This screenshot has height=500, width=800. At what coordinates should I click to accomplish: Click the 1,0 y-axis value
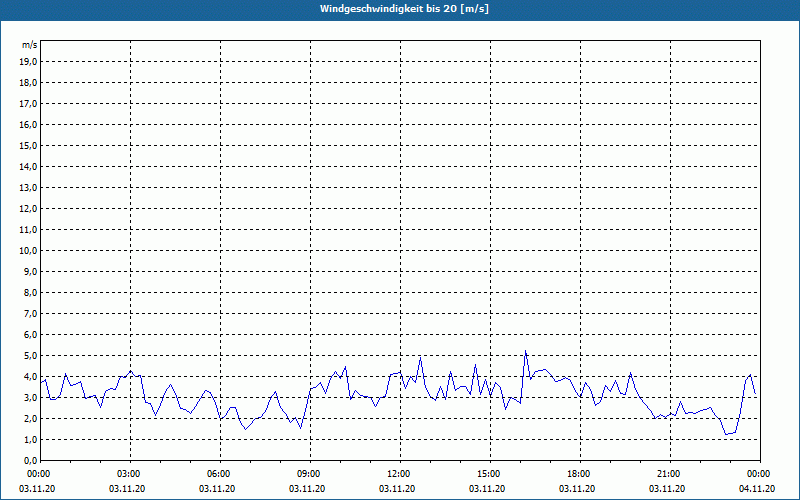click(31, 439)
